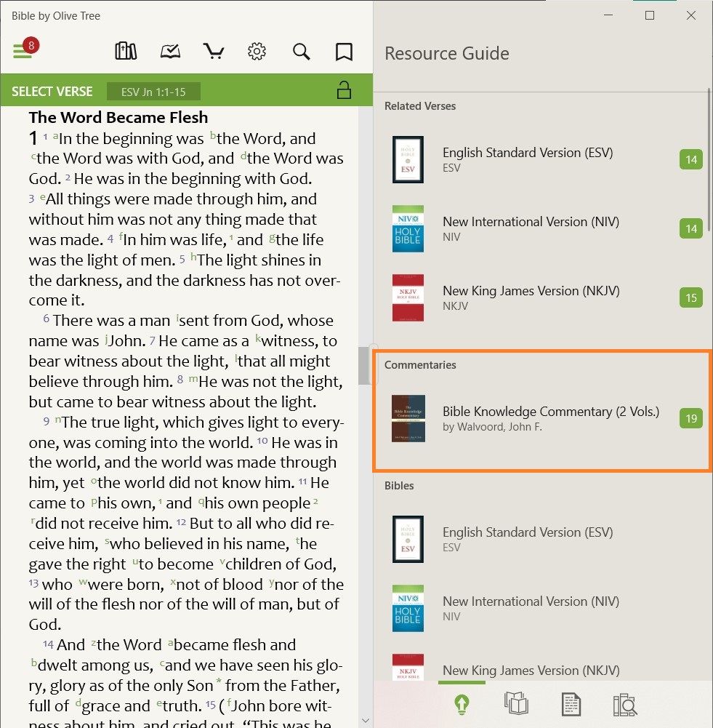Open the hamburger menu with 8 notifications
This screenshot has height=728, width=713.
[25, 48]
